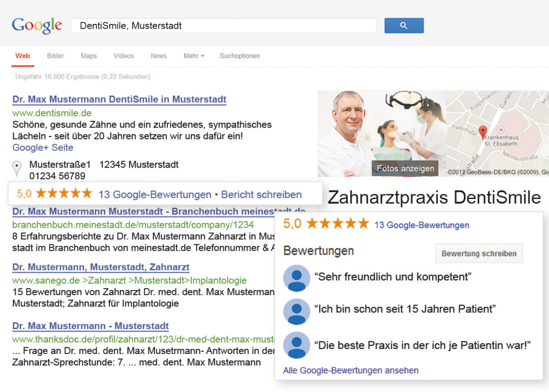The image size is (549, 392).
Task: Open the Branchenbuch meinestadt.de result
Action: pyautogui.click(x=159, y=211)
